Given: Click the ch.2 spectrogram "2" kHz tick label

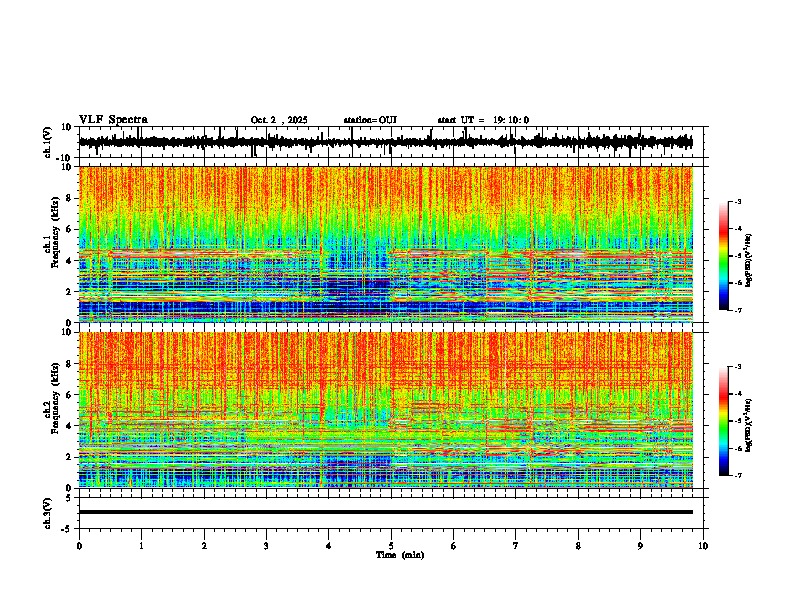Looking at the screenshot, I should click(x=70, y=457).
